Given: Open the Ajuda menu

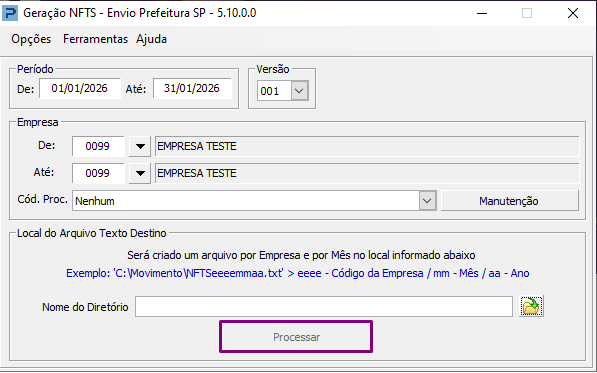Looking at the screenshot, I should click(152, 39).
